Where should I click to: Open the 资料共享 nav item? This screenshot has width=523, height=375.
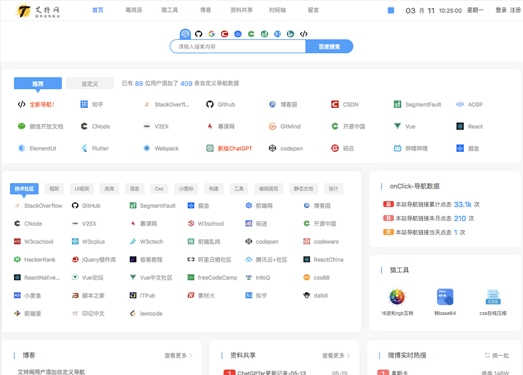pyautogui.click(x=241, y=10)
